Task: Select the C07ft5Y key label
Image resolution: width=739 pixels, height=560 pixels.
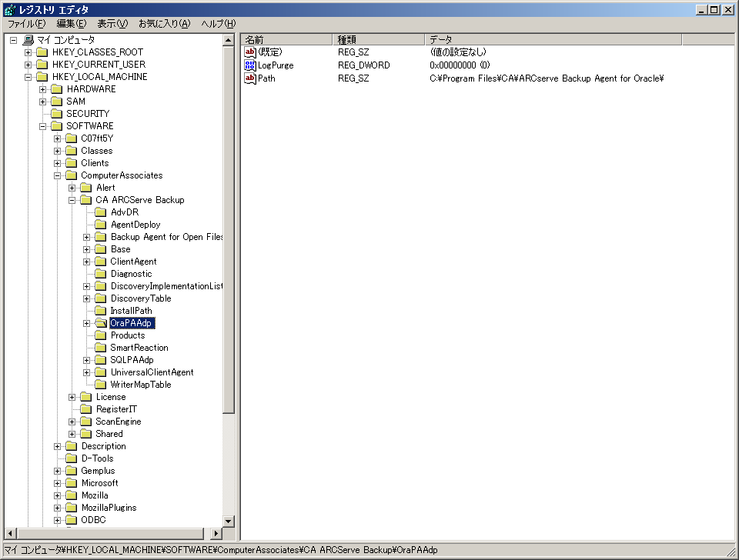Action: (97, 138)
